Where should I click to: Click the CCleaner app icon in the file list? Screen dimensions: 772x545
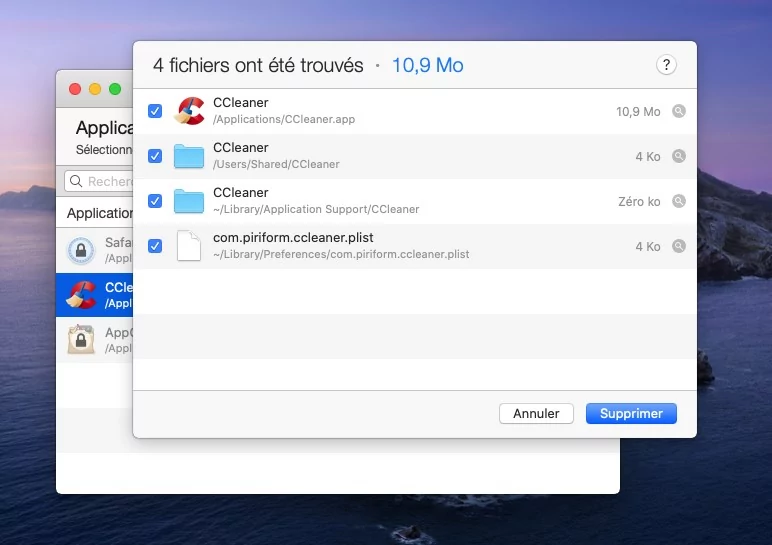pyautogui.click(x=189, y=111)
